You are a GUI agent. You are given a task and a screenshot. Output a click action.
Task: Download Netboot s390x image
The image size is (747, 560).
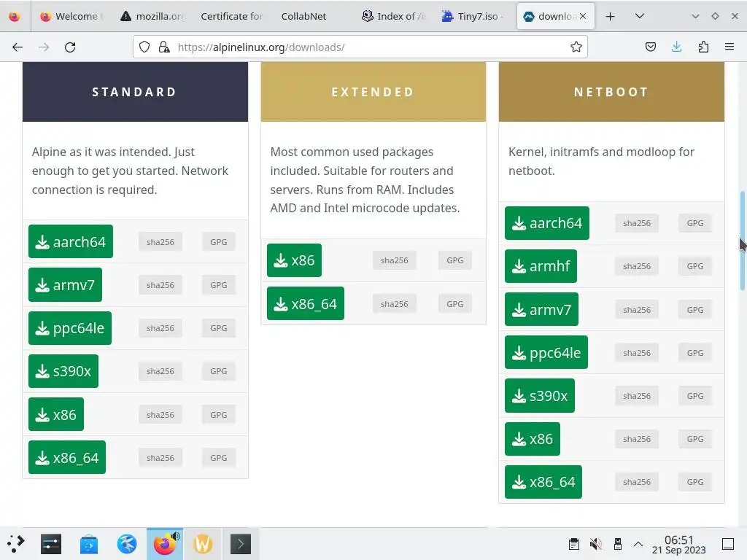540,396
